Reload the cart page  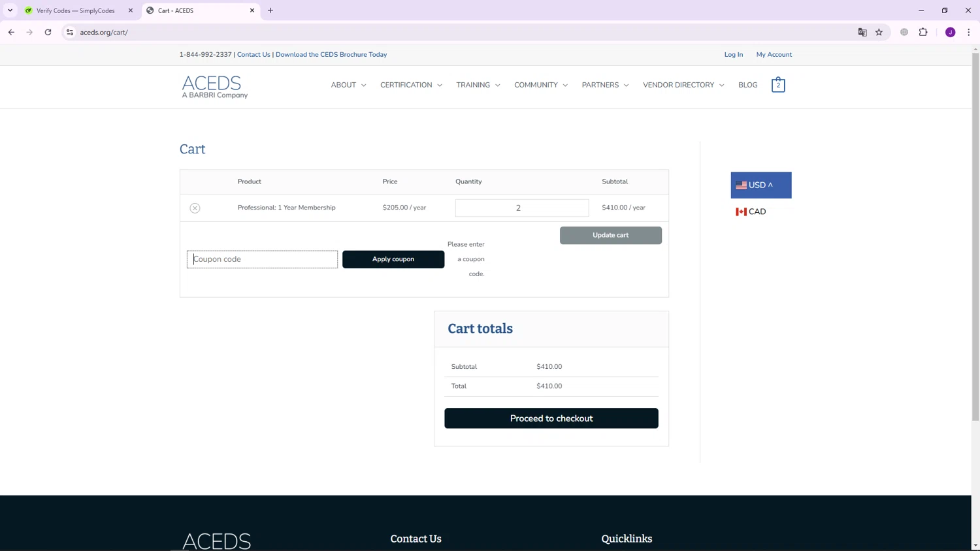point(48,32)
